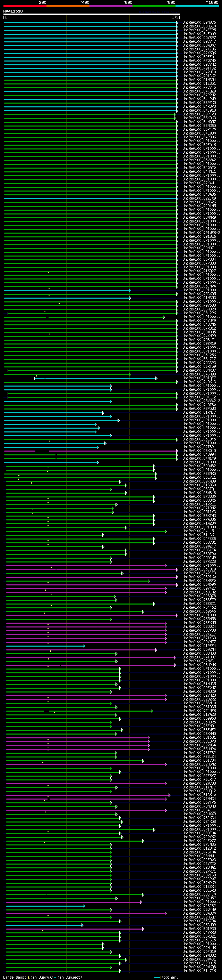This screenshot has width=222, height=980.
Task: Select label UniRef100_B8AU07
Action: tap(199, 45)
